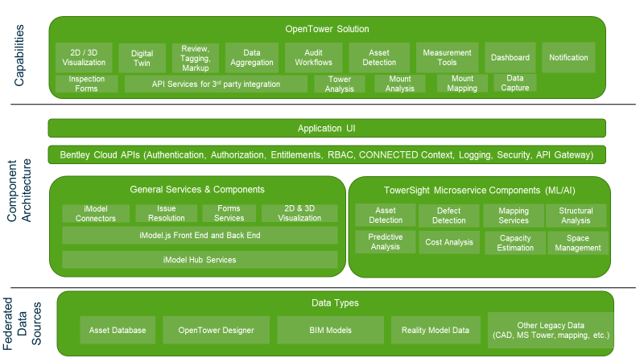This screenshot has width=644, height=362.
Task: Select the Other Legacy Data box
Action: pos(551,330)
